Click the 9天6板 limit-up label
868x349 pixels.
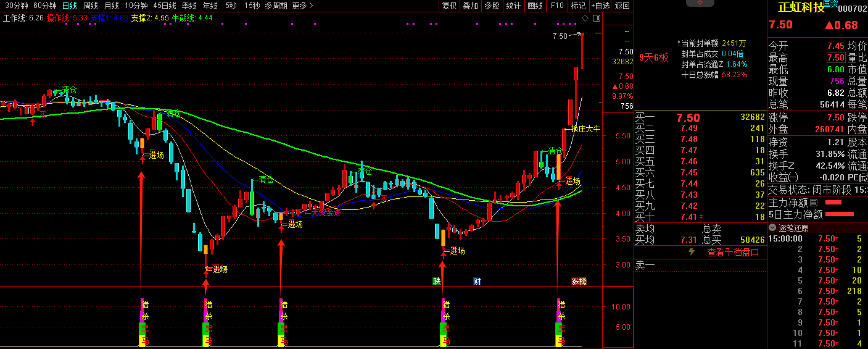[x=653, y=58]
